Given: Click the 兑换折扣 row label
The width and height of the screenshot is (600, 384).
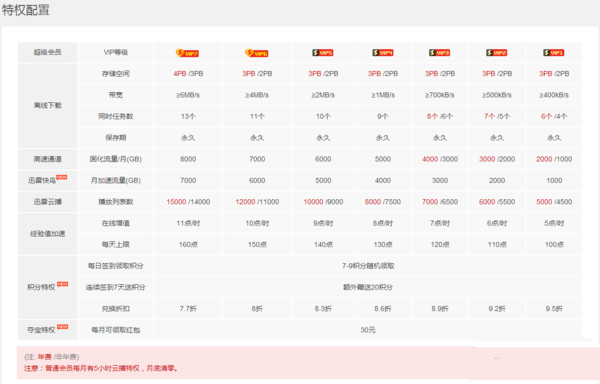Looking at the screenshot, I should (116, 309).
